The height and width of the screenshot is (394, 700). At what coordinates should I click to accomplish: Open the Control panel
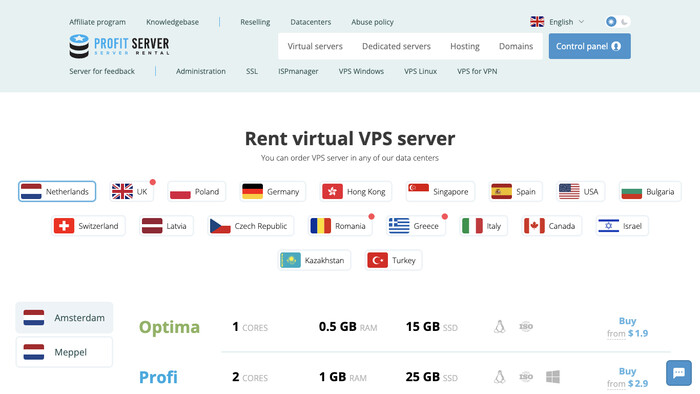pos(589,46)
